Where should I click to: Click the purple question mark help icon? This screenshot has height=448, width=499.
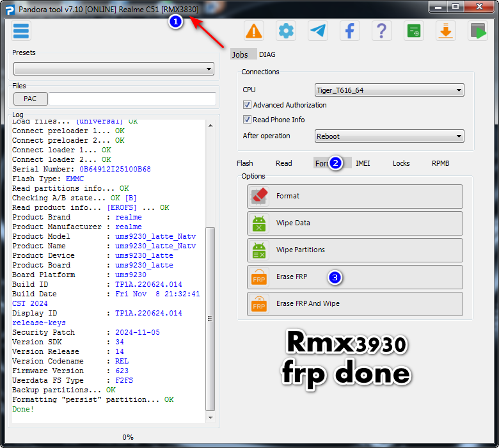click(381, 31)
